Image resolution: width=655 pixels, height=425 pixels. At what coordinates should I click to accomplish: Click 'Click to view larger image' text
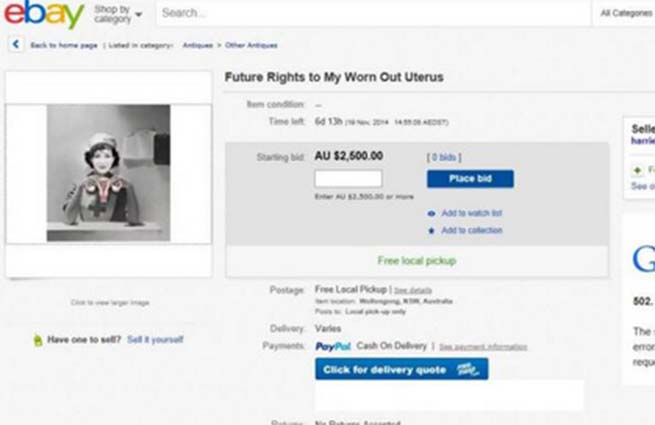[109, 302]
